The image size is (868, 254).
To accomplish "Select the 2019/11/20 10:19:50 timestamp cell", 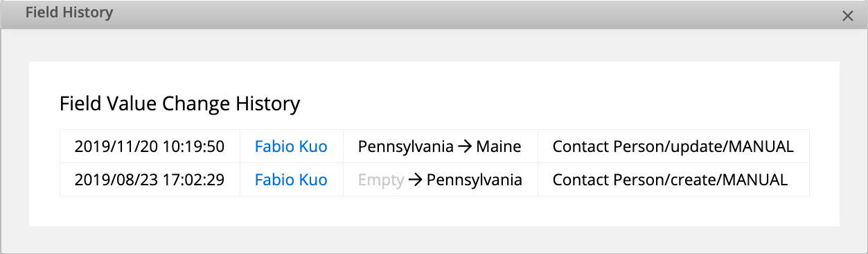I will [150, 146].
